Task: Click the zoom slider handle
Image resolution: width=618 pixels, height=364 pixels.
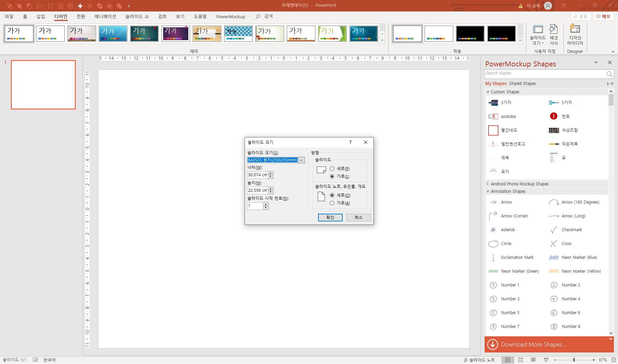Action: (x=574, y=360)
